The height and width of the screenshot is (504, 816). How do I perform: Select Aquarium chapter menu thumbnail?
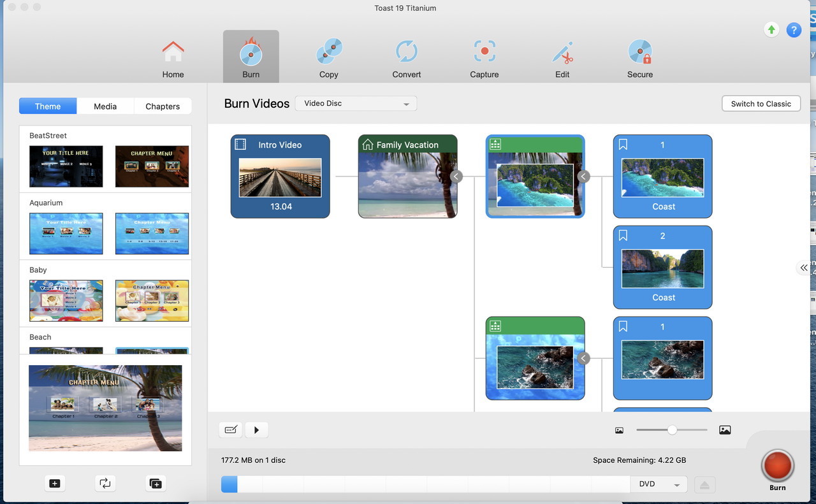pos(152,233)
